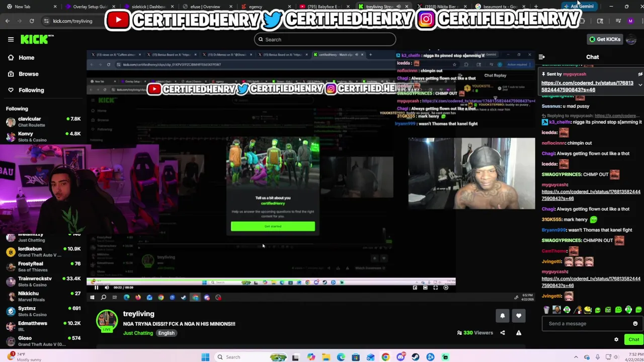
Task: Collapse the chat panel
Action: [x=541, y=57]
